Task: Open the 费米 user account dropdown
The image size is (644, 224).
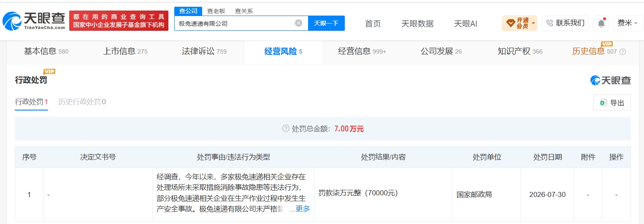Action: point(628,23)
